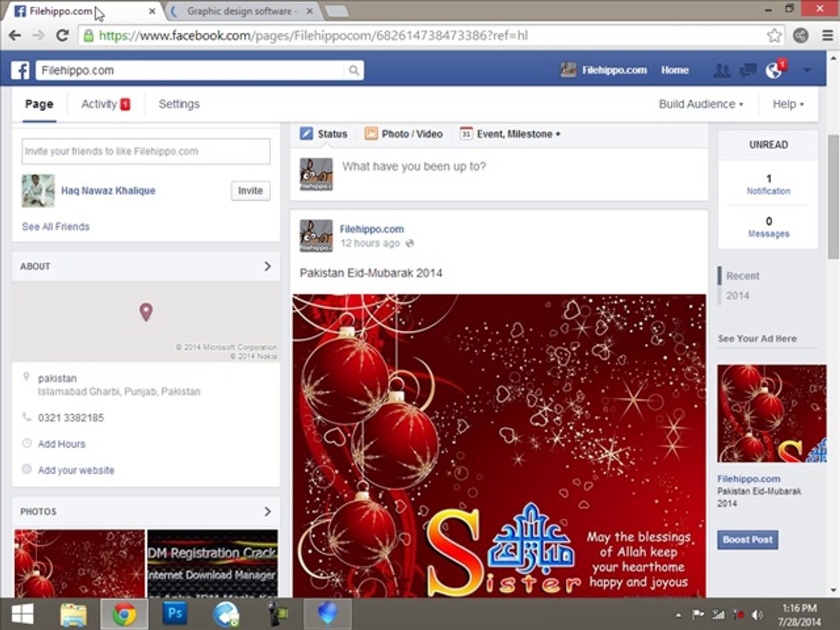Open the notifications globe icon
Viewport: 840px width, 630px height.
pyautogui.click(x=774, y=71)
